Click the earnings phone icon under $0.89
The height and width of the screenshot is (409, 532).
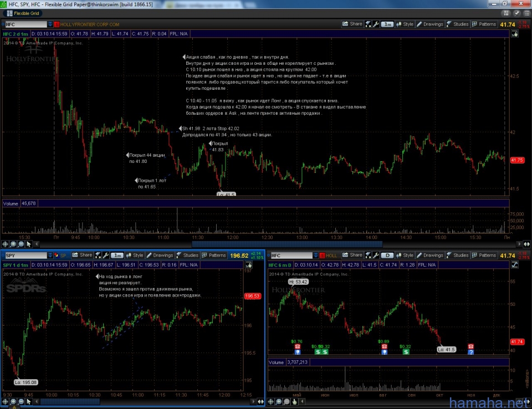384,346
